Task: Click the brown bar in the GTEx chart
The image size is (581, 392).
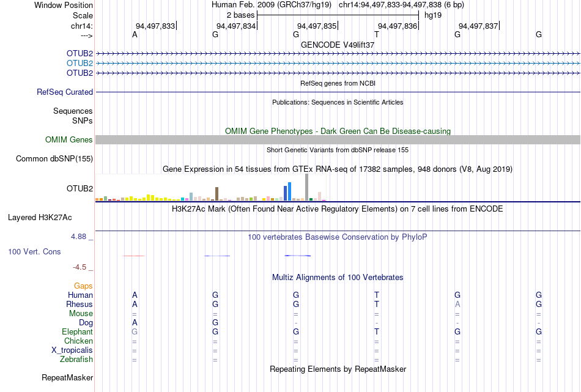Action: 216,194
